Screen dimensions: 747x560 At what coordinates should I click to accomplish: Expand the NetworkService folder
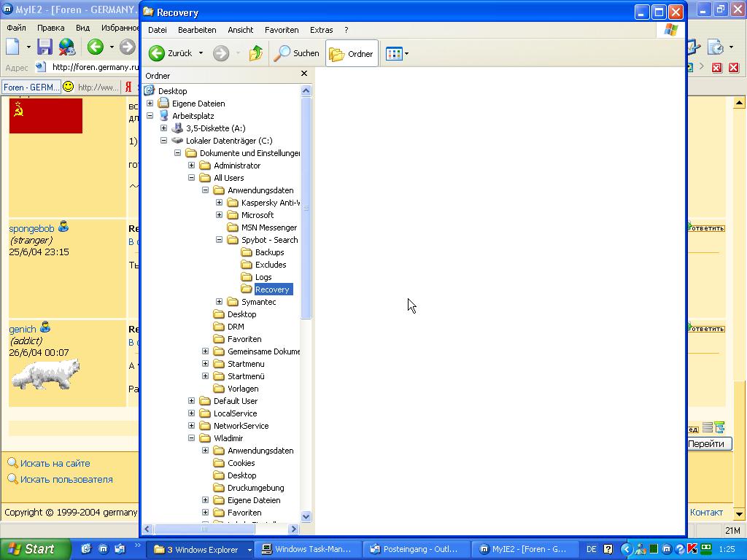point(191,426)
